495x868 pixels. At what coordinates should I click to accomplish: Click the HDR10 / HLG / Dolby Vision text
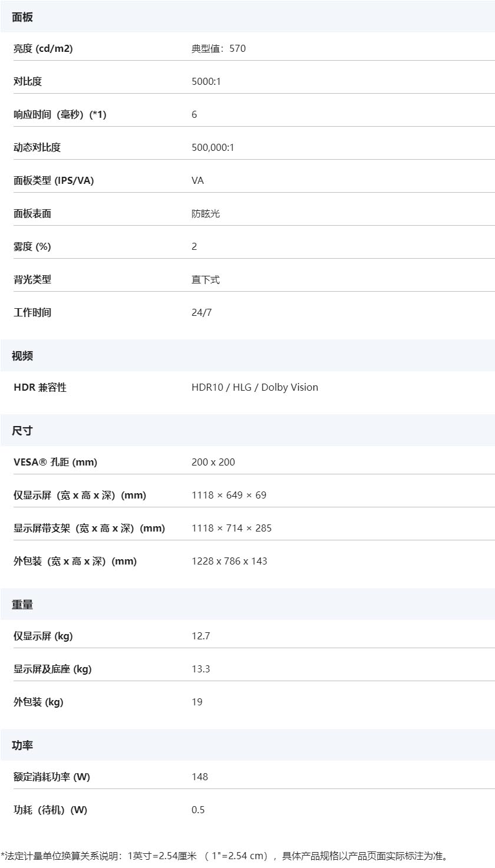point(255,388)
